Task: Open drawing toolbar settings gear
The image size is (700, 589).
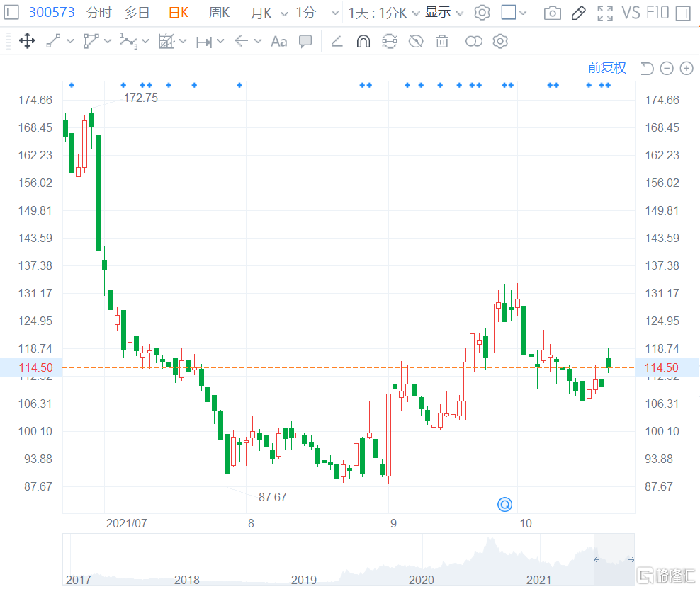Action: [500, 42]
